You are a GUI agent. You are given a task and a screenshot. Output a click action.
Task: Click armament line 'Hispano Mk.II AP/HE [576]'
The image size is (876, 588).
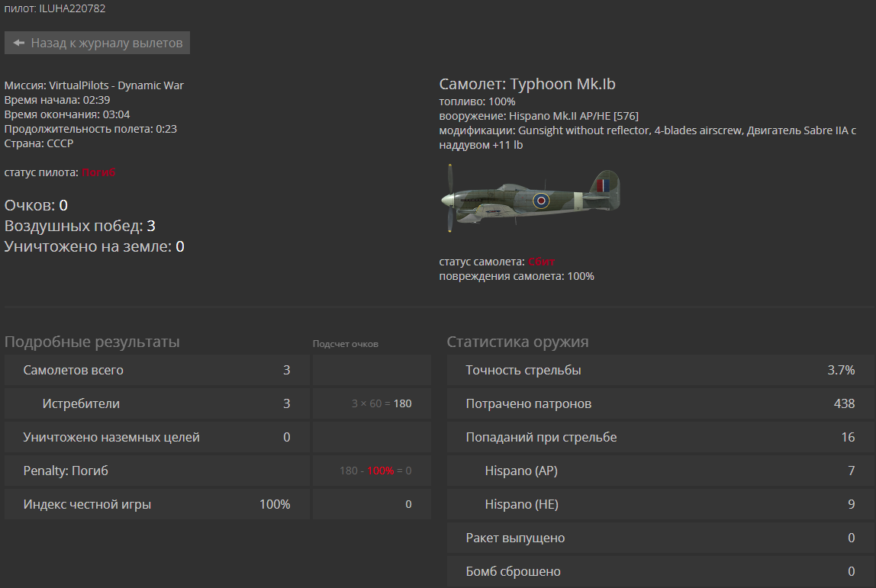574,116
